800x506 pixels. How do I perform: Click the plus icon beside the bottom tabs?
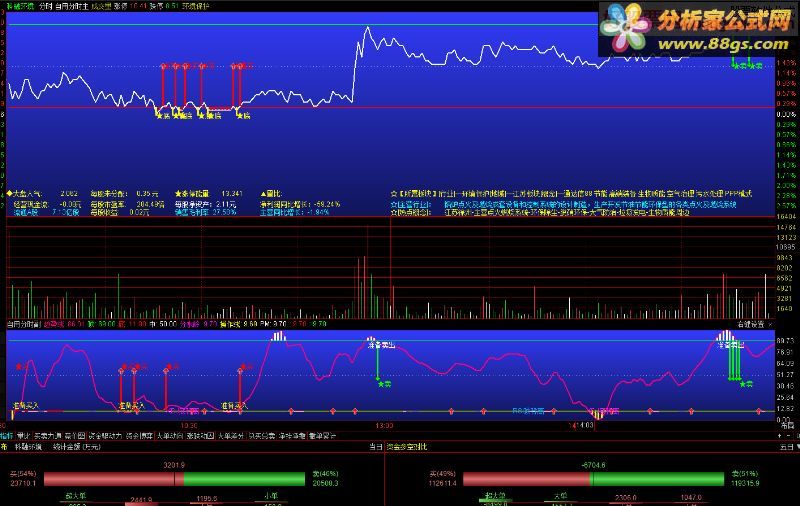coord(779,436)
